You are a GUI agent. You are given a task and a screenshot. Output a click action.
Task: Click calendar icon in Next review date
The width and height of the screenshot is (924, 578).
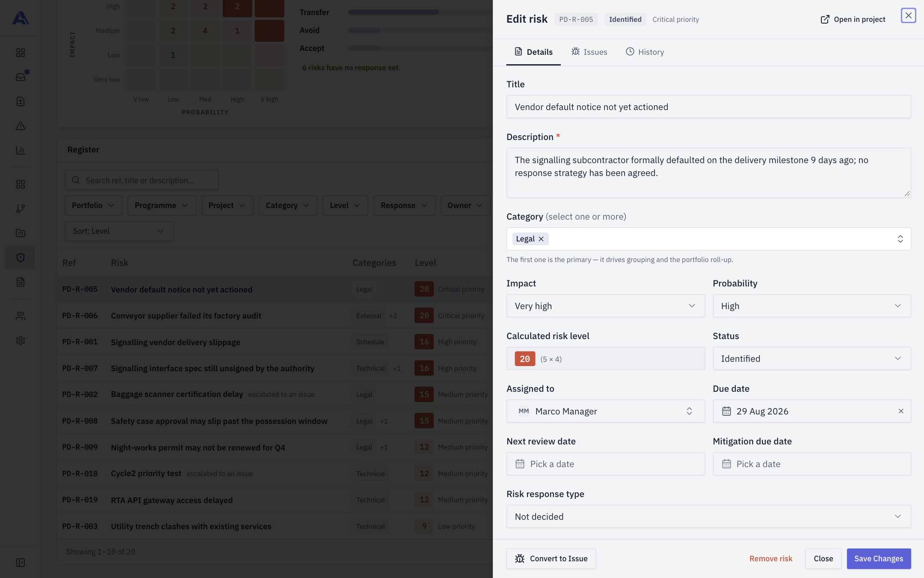(520, 464)
